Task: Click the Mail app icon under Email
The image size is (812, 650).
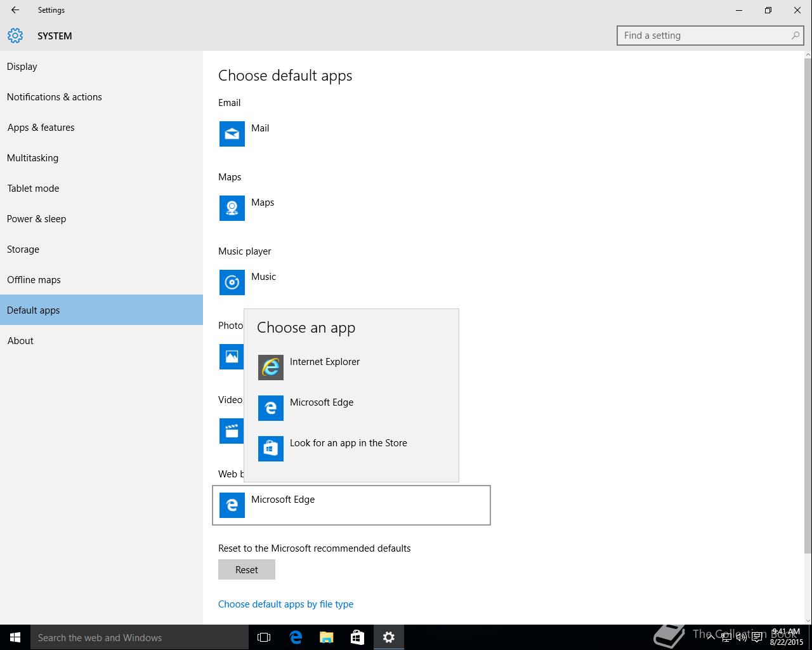Action: click(232, 134)
